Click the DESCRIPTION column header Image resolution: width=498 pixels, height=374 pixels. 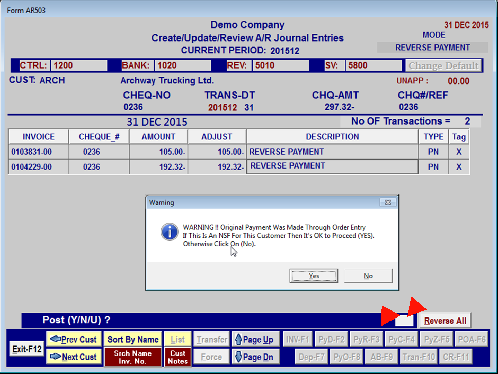point(332,137)
